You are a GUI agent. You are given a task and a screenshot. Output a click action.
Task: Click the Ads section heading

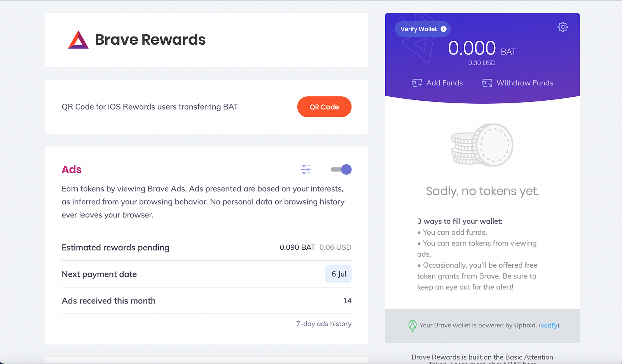(72, 169)
